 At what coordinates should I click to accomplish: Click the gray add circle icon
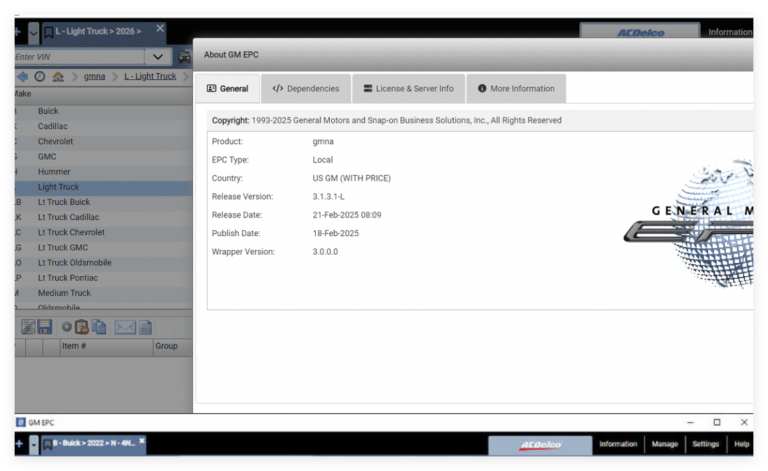[67, 327]
